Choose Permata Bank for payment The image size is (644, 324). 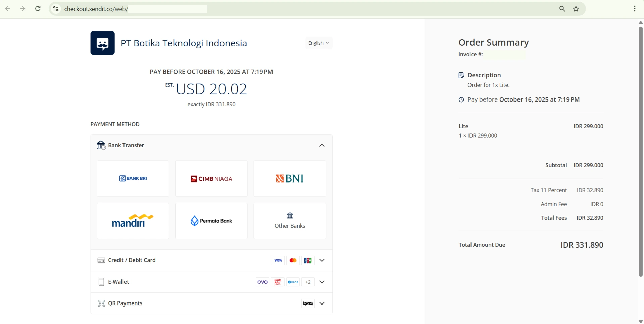(211, 221)
